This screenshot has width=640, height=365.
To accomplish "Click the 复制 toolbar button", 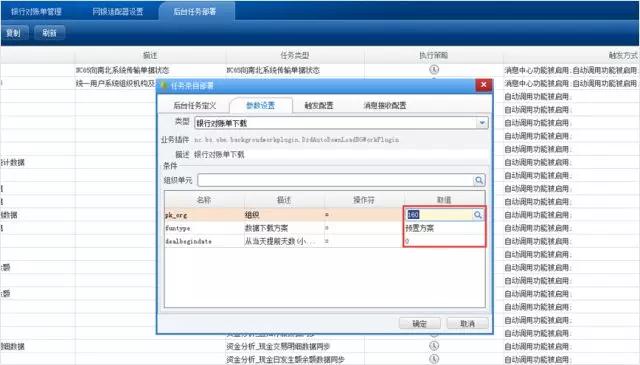I will pos(14,33).
